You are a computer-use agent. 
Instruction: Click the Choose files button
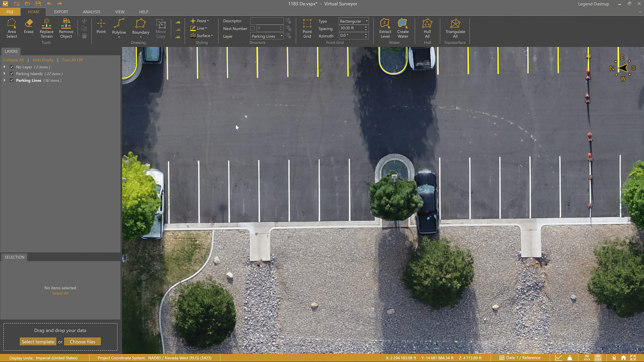(x=83, y=342)
